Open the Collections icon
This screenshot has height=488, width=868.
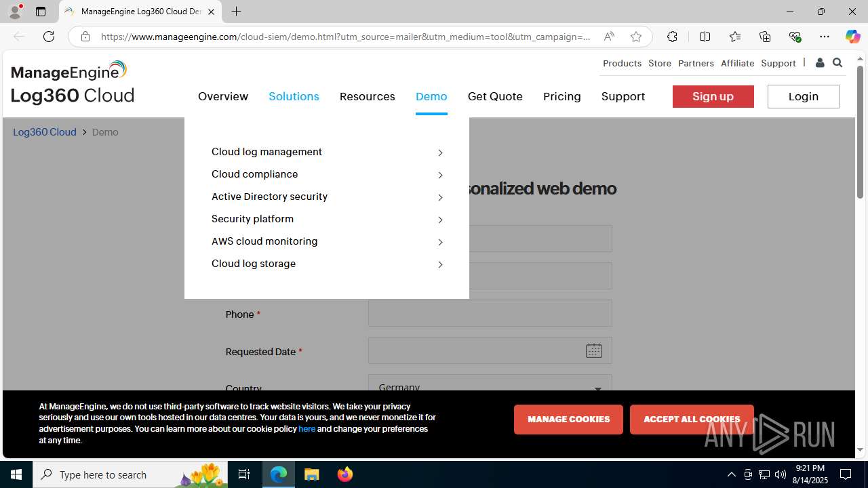click(765, 37)
